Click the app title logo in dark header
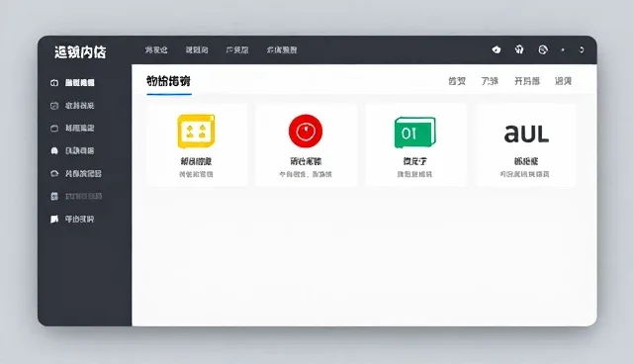This screenshot has width=633, height=364. (x=80, y=52)
